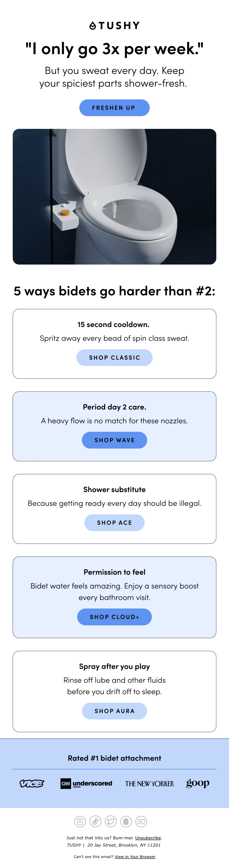Image resolution: width=229 pixels, height=868 pixels.
Task: Click the TUSHY logo at the top
Action: [x=114, y=26]
